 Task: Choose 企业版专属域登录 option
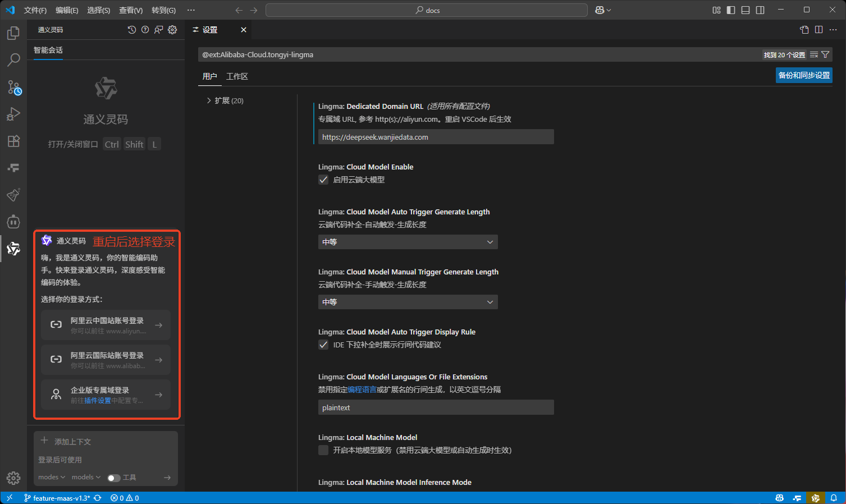click(106, 395)
